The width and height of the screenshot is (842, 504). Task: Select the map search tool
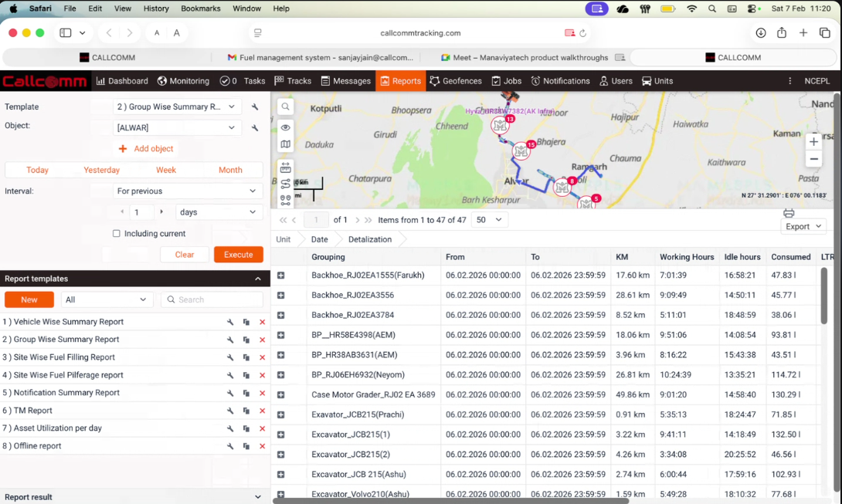click(285, 107)
